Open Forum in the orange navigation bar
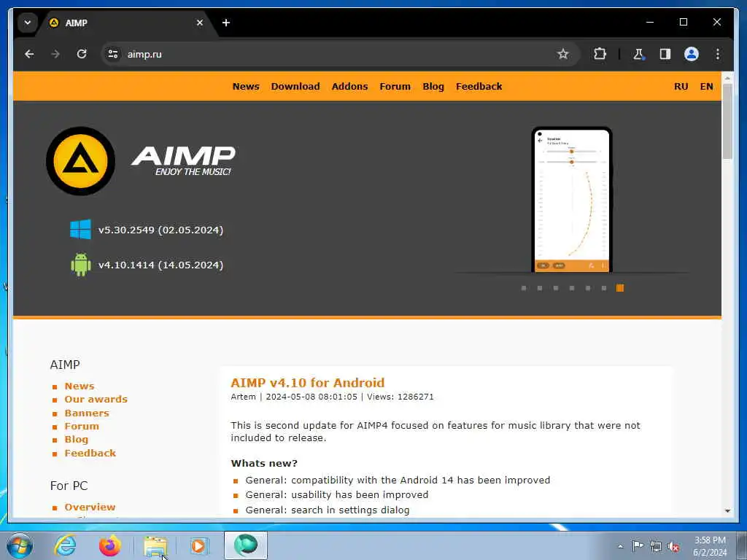This screenshot has width=747, height=560. (x=395, y=86)
